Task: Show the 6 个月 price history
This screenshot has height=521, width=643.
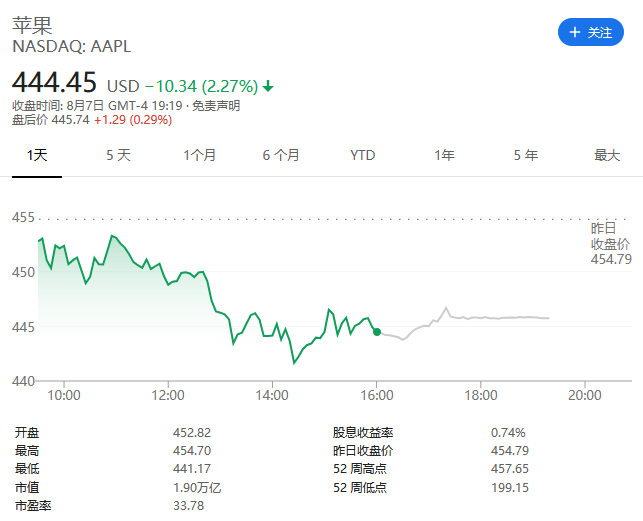Action: point(281,155)
